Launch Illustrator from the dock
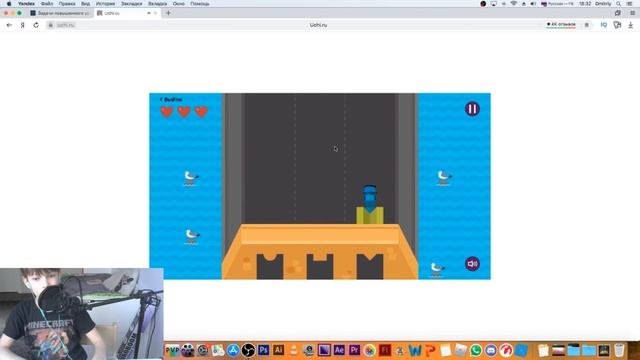 [278, 350]
